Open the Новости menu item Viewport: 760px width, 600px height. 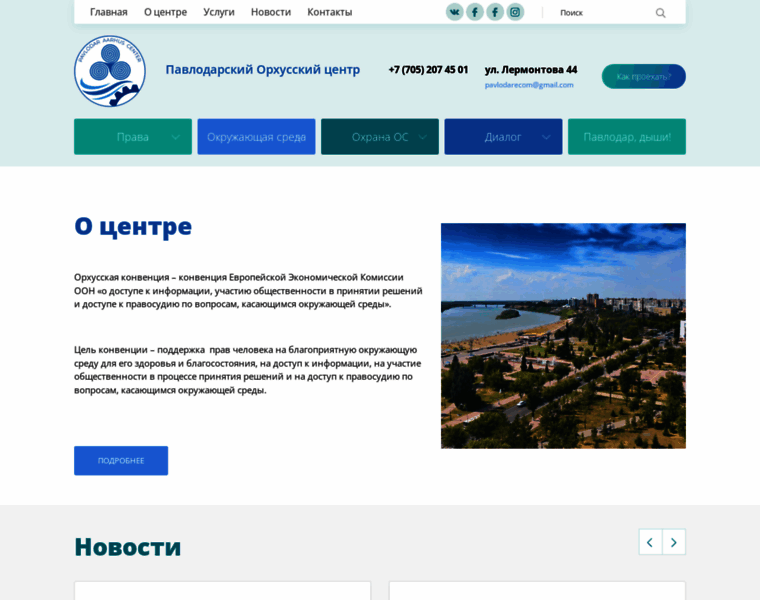[271, 12]
